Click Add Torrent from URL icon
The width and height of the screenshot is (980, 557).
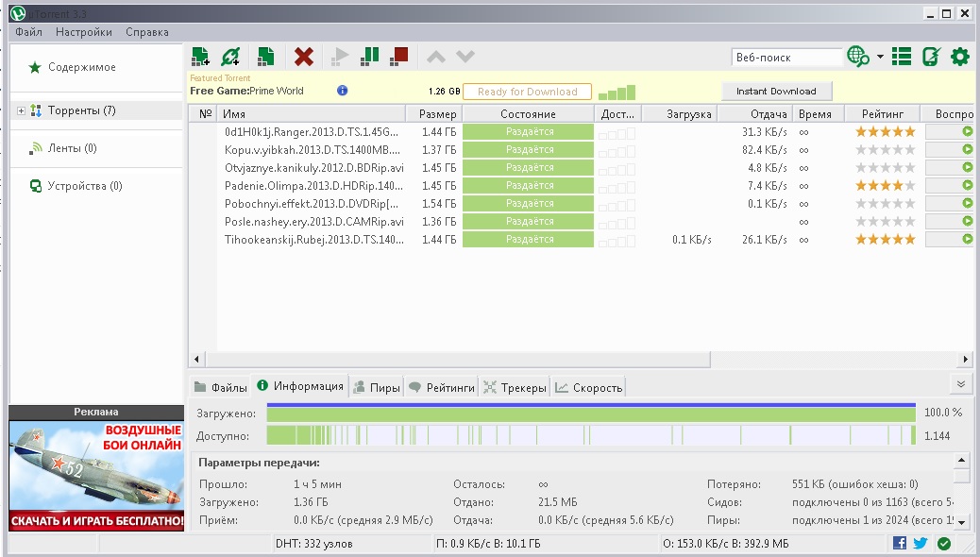(x=230, y=57)
